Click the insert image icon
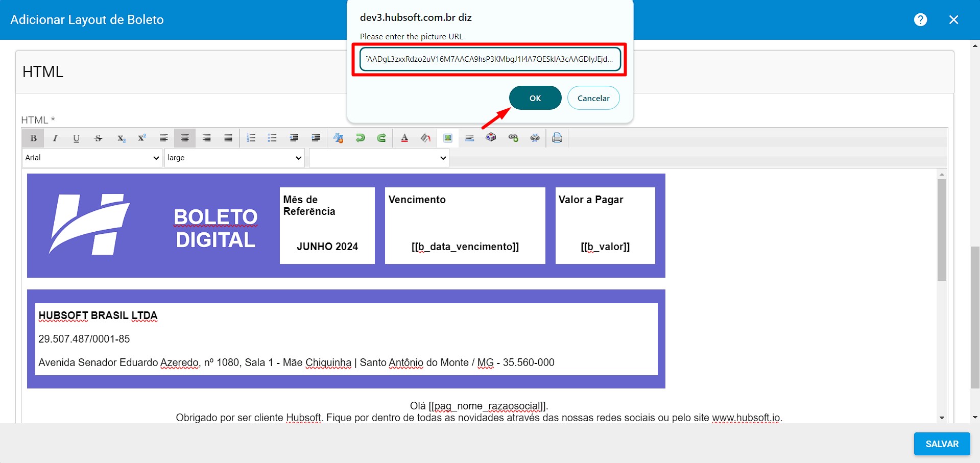This screenshot has height=463, width=980. point(448,138)
